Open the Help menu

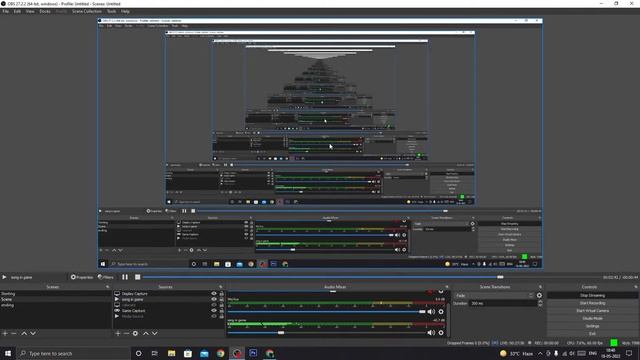coord(125,11)
